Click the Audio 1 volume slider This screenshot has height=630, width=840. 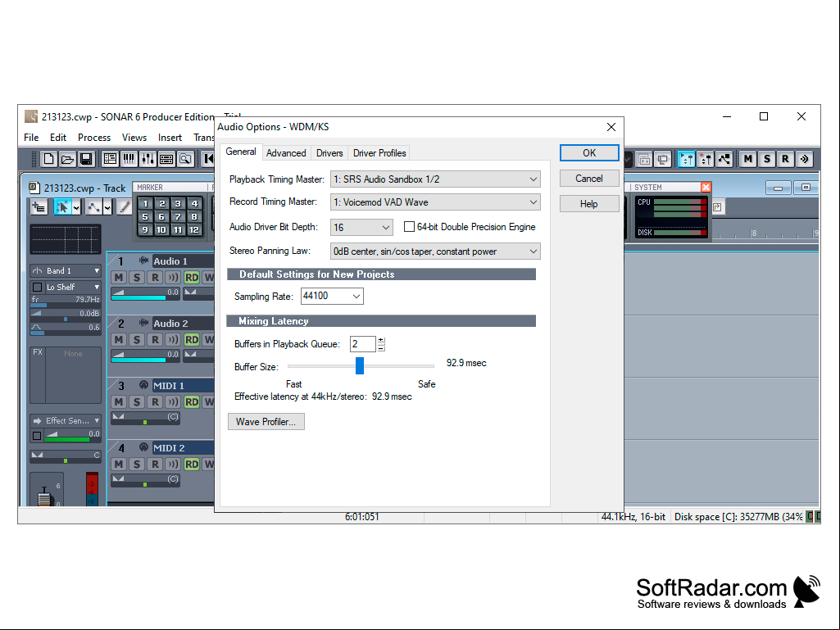146,293
